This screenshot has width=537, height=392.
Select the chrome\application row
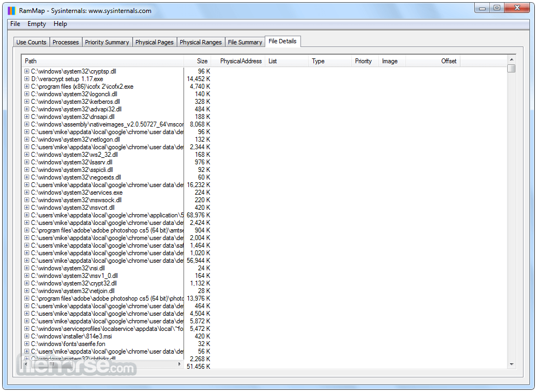(107, 215)
